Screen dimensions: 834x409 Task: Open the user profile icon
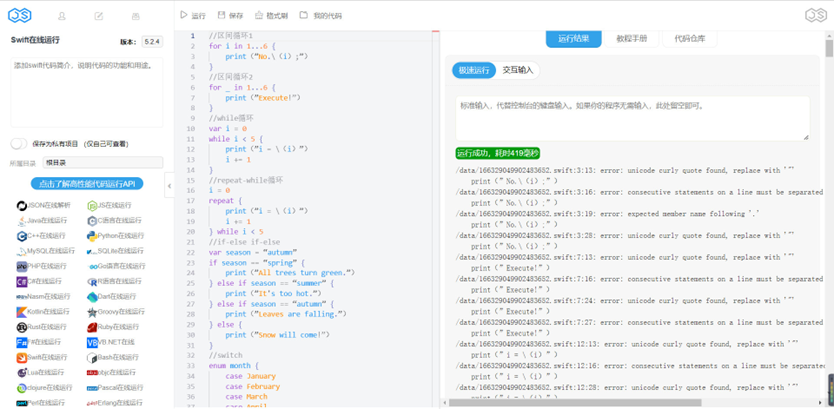62,16
